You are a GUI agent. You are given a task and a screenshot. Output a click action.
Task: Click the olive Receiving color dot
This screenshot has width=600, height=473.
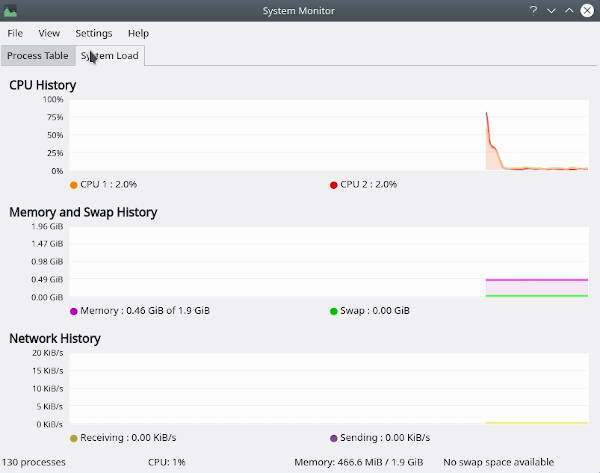[74, 438]
